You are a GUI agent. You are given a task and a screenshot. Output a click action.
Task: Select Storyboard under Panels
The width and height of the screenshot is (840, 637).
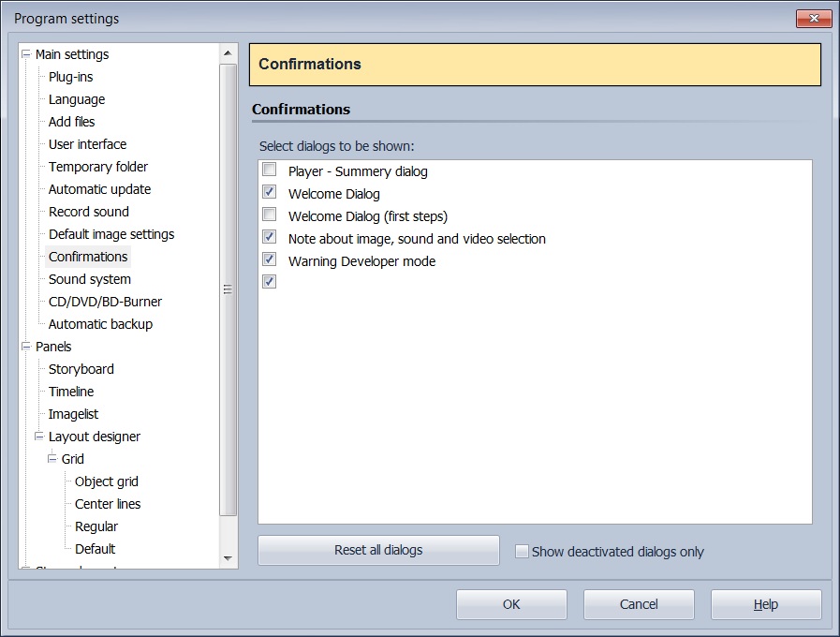point(81,369)
